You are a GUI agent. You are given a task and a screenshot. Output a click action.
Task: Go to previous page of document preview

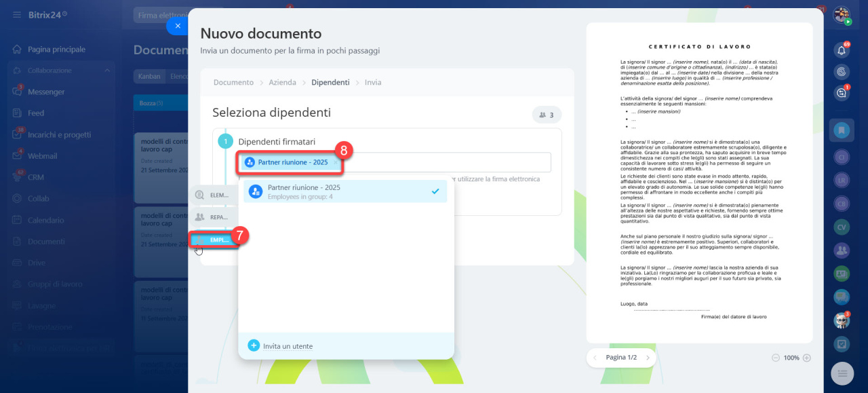595,358
